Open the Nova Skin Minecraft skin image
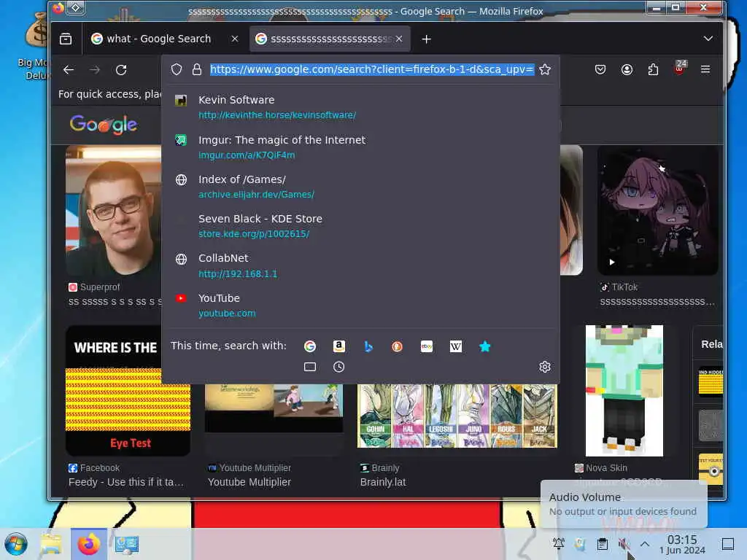Viewport: 747px width, 560px height. (x=624, y=391)
